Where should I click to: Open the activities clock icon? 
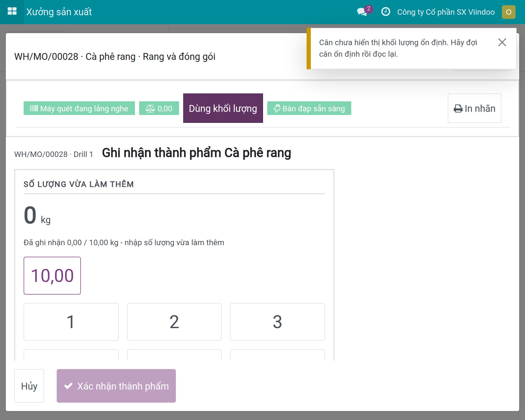point(386,12)
